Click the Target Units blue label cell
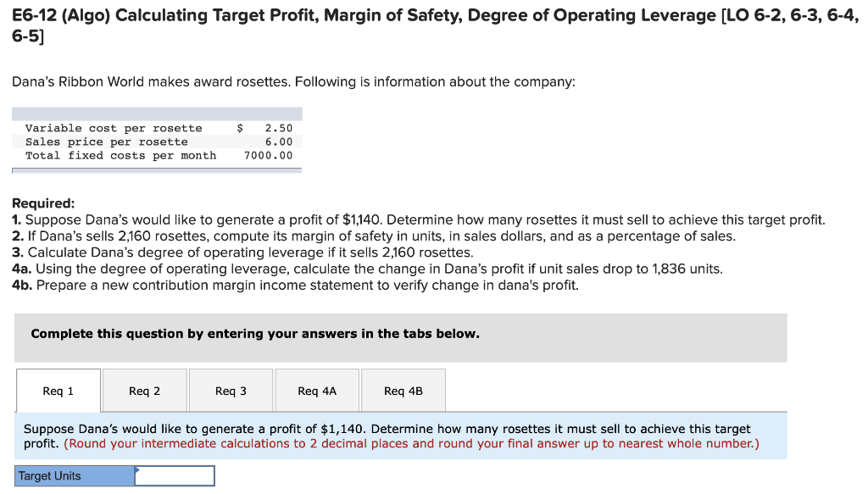Viewport: 868px width, 494px height. click(x=68, y=475)
